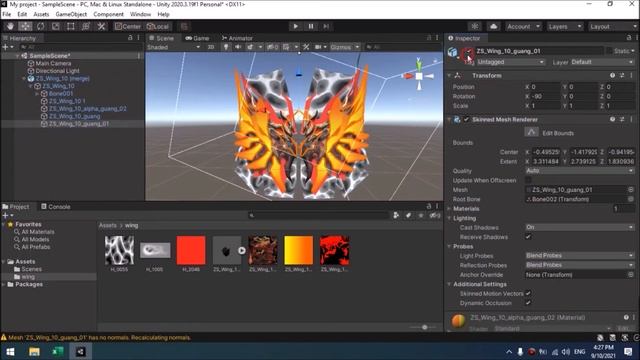Click Search by Label icon in Project
640x360 pixels.
tap(408, 216)
